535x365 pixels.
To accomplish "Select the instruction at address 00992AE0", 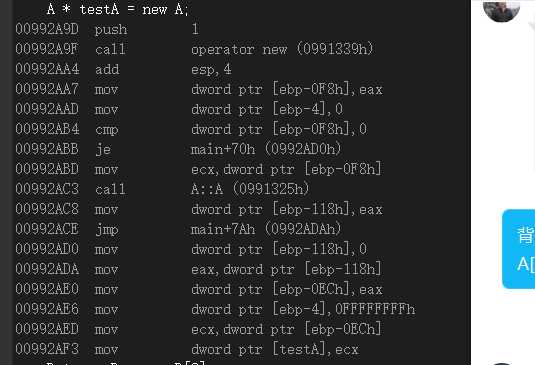I will (x=199, y=289).
